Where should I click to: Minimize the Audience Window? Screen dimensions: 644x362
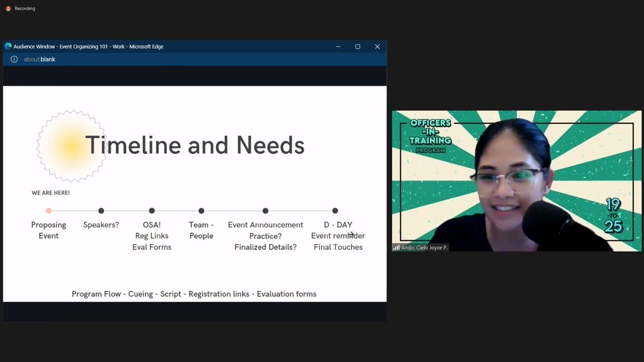click(338, 47)
